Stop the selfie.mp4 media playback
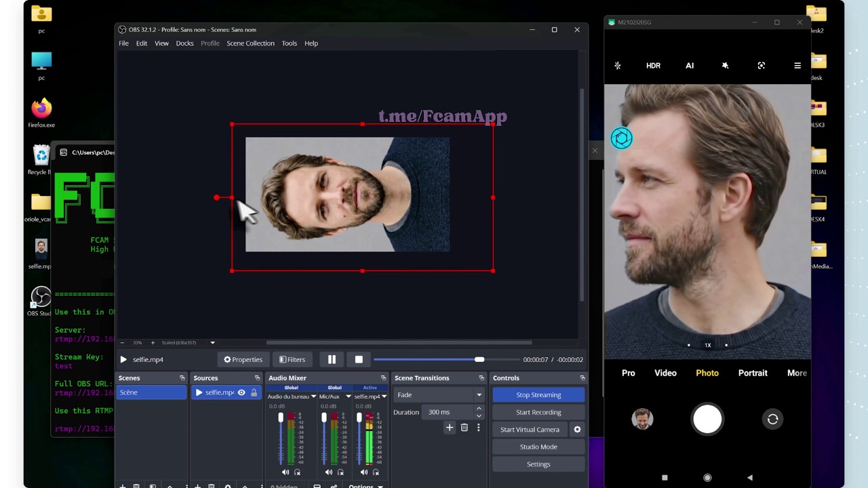Screen dimensions: 868x488 coord(359,360)
